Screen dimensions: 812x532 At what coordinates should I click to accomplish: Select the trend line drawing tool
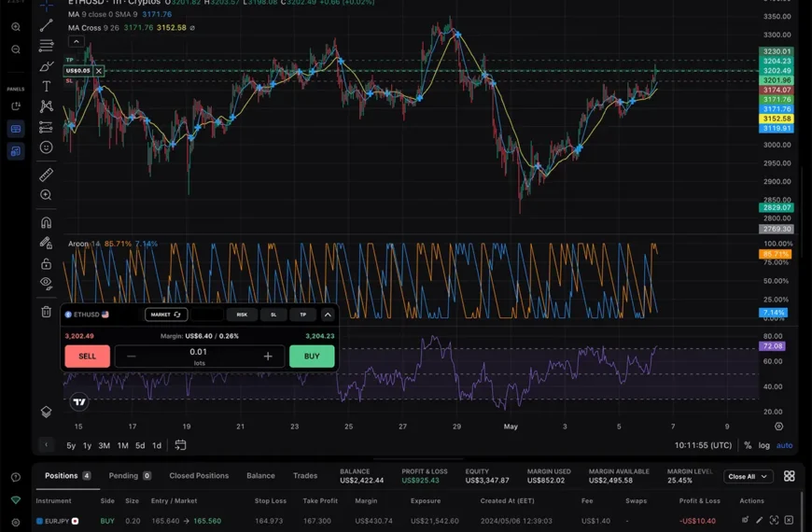[x=46, y=25]
